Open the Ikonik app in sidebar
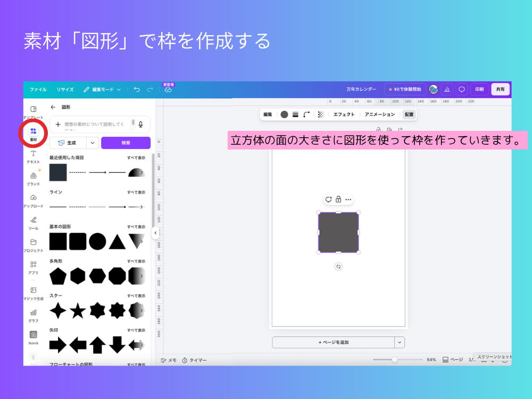Screen dimensions: 532x399 tap(33, 338)
